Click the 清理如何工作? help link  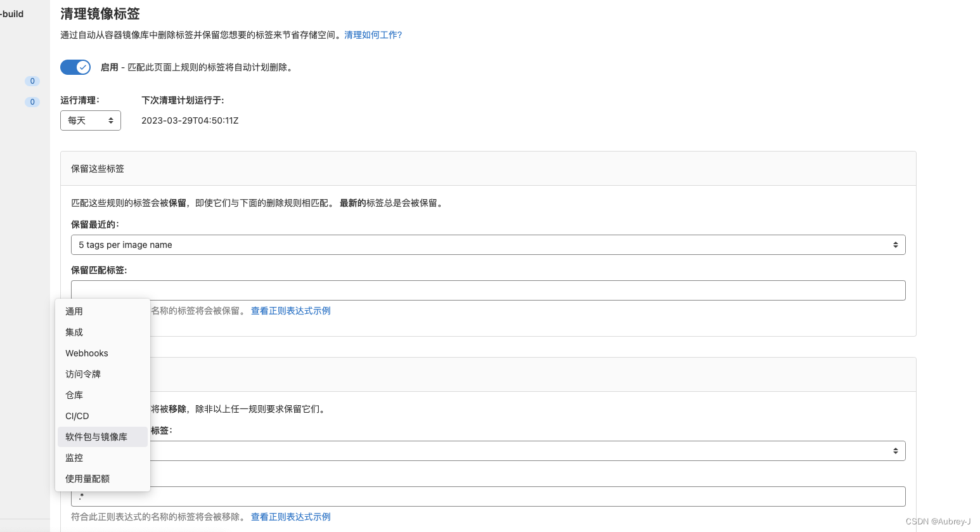[373, 35]
